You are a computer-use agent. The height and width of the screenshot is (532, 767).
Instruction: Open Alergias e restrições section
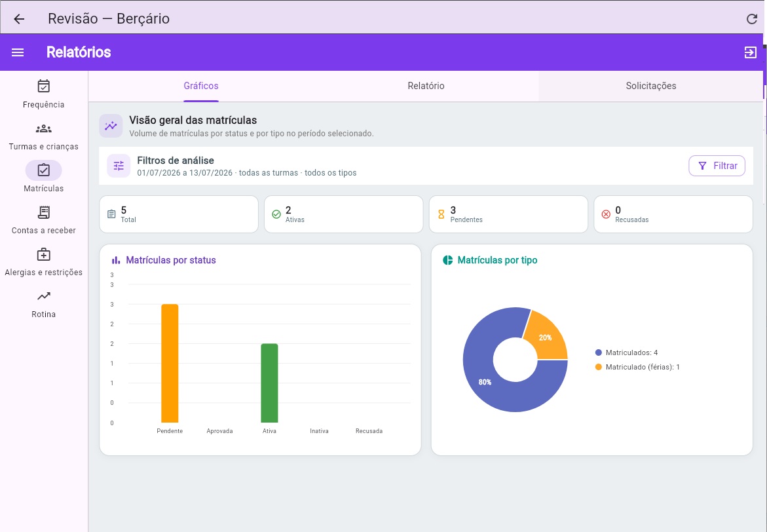click(43, 262)
